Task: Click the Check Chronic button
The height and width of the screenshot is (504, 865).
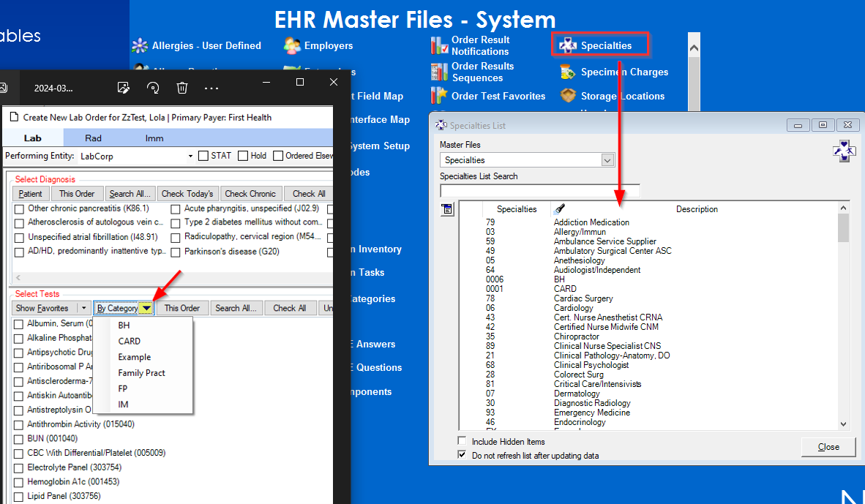Action: (x=250, y=194)
